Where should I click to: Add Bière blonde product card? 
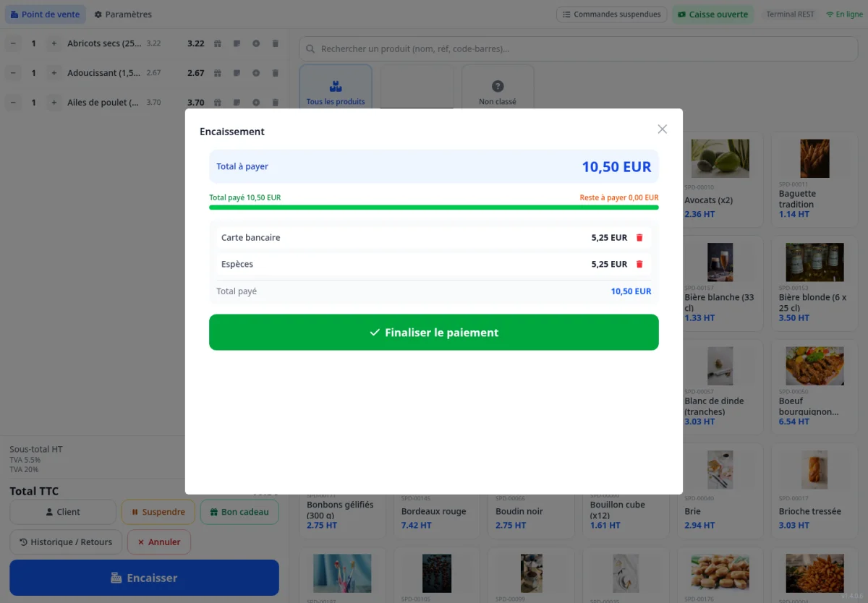coord(814,283)
